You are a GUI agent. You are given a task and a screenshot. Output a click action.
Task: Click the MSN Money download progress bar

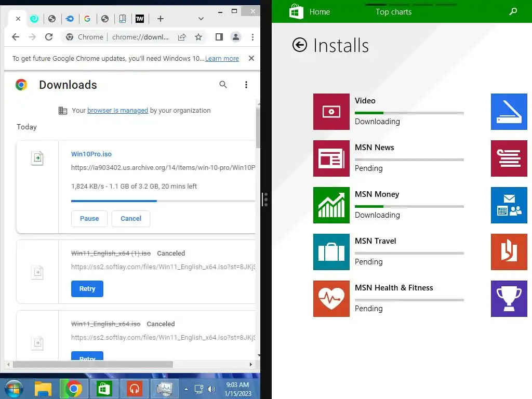click(409, 206)
